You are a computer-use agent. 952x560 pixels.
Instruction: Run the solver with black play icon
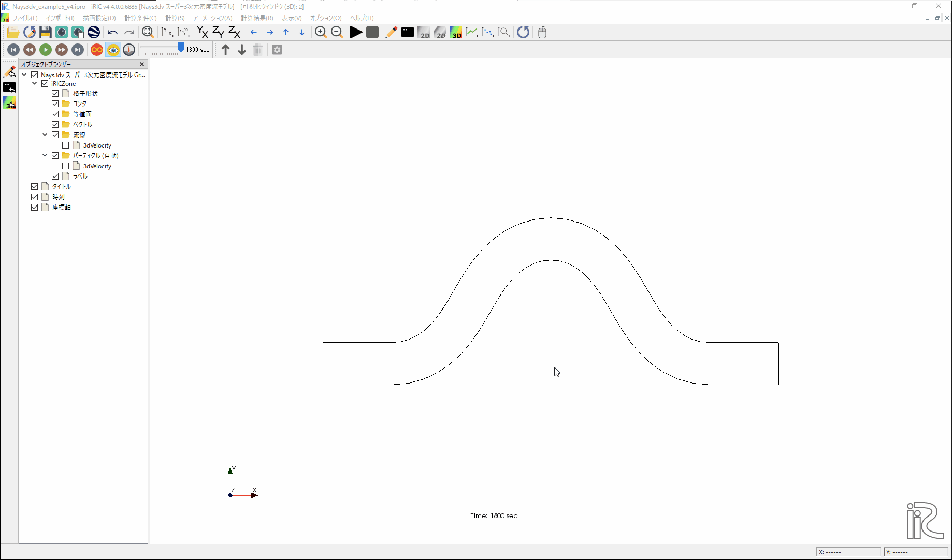point(356,32)
